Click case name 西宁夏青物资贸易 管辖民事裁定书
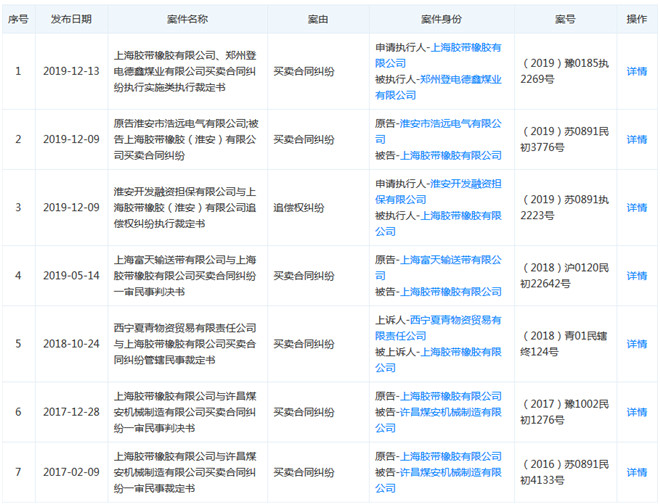 [x=185, y=344]
